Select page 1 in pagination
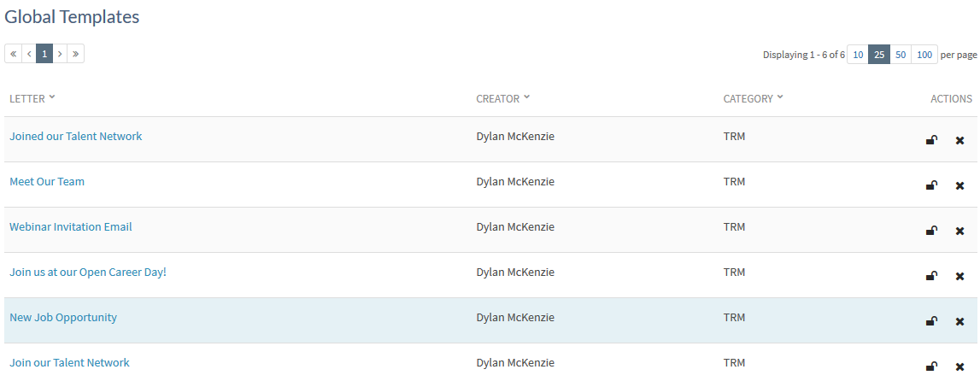Screen dimensions: 980x387 [44, 54]
